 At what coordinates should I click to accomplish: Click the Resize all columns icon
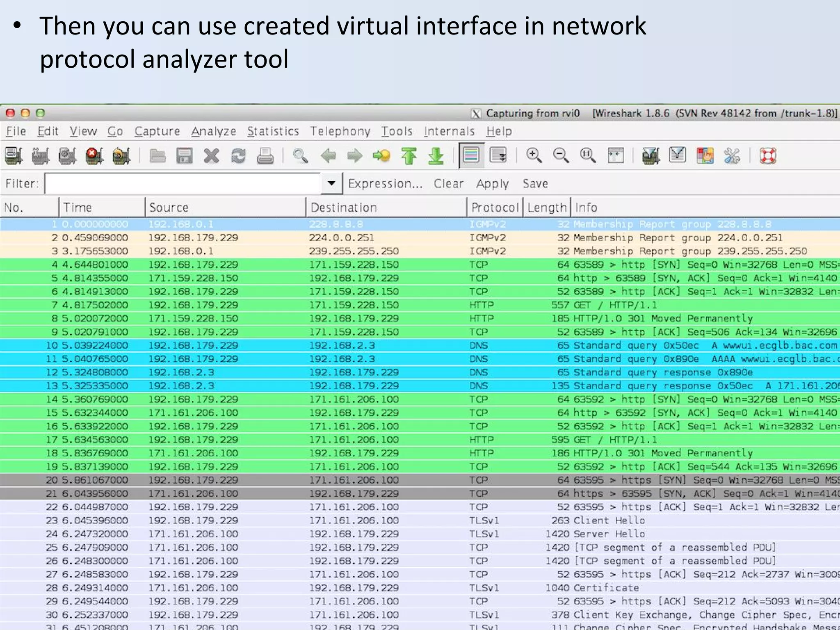pyautogui.click(x=615, y=156)
